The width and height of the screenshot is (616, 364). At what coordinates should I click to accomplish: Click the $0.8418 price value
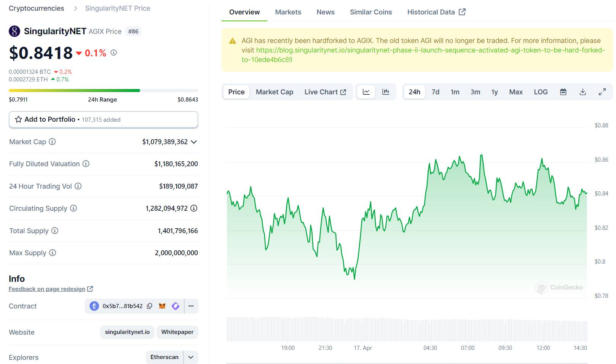point(41,53)
